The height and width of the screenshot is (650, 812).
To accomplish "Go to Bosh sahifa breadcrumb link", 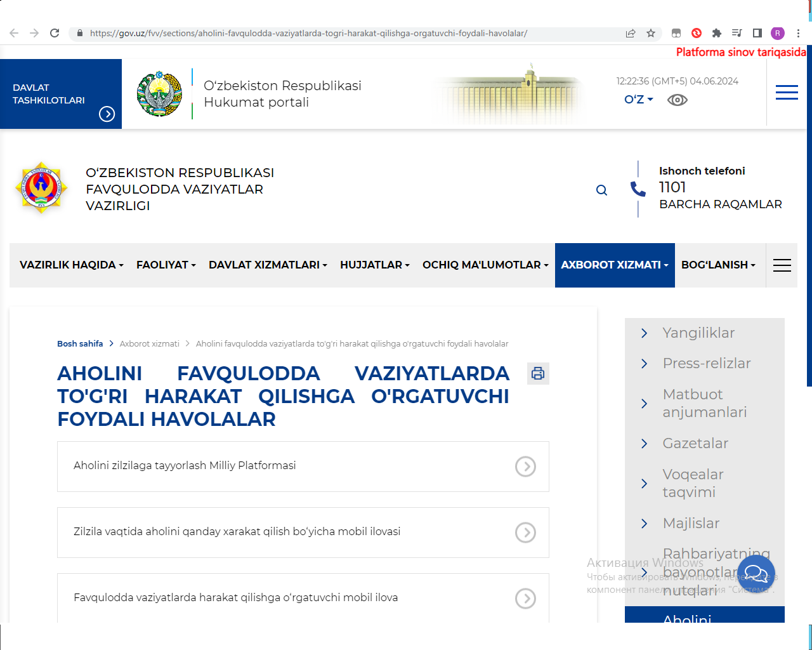I will [x=80, y=343].
